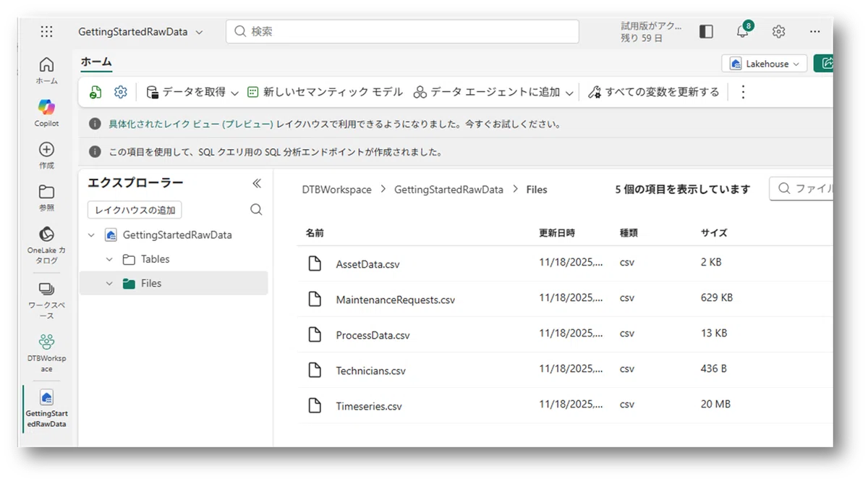The height and width of the screenshot is (482, 868).
Task: Click the green share button icon
Action: tap(824, 64)
